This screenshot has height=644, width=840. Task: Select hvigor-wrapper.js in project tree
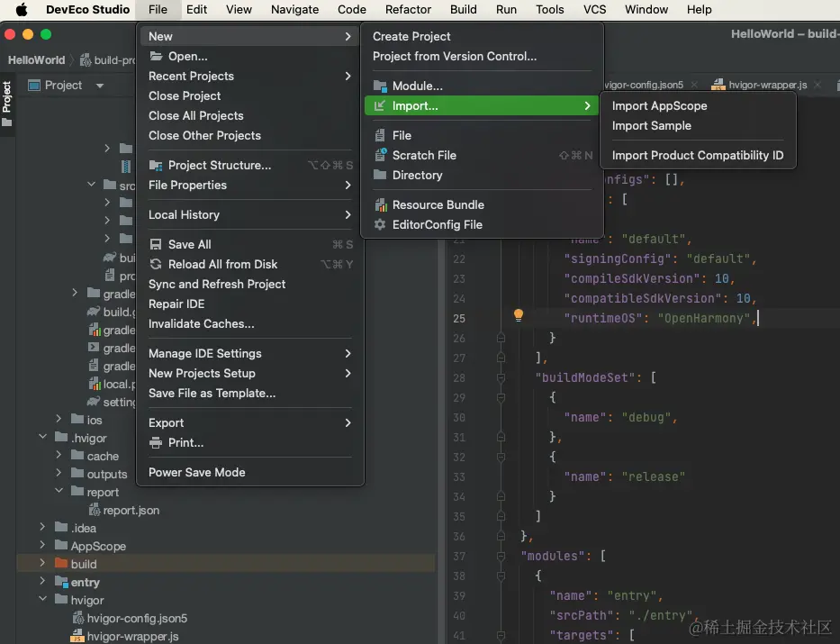pyautogui.click(x=132, y=636)
